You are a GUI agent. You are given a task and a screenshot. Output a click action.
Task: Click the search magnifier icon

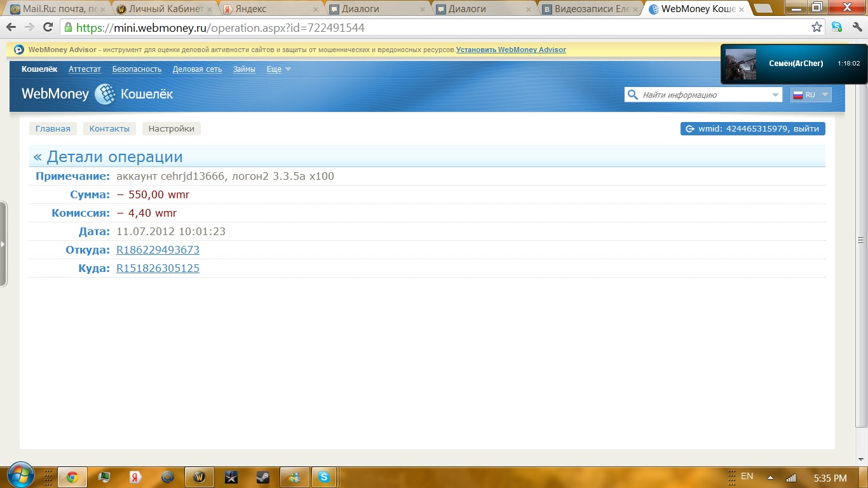tap(632, 95)
